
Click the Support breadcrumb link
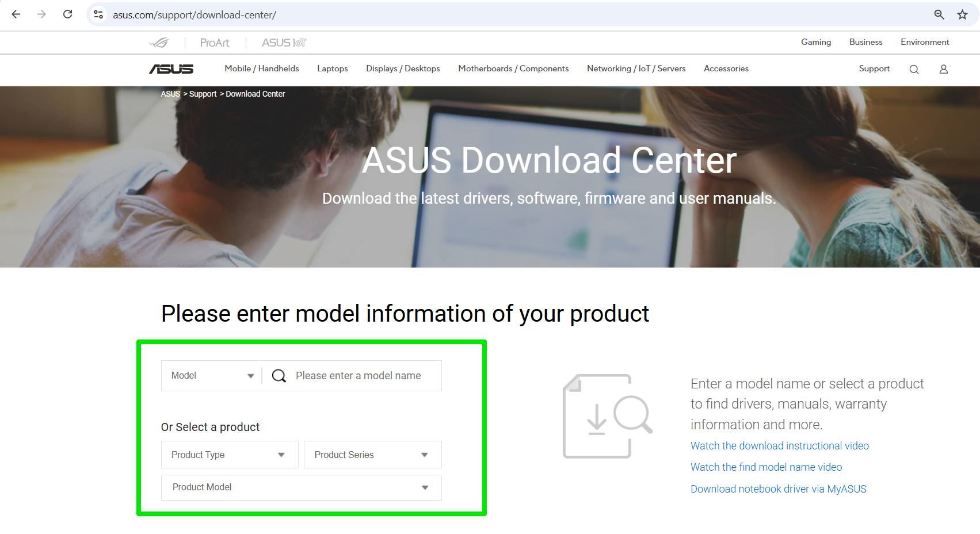tap(203, 94)
